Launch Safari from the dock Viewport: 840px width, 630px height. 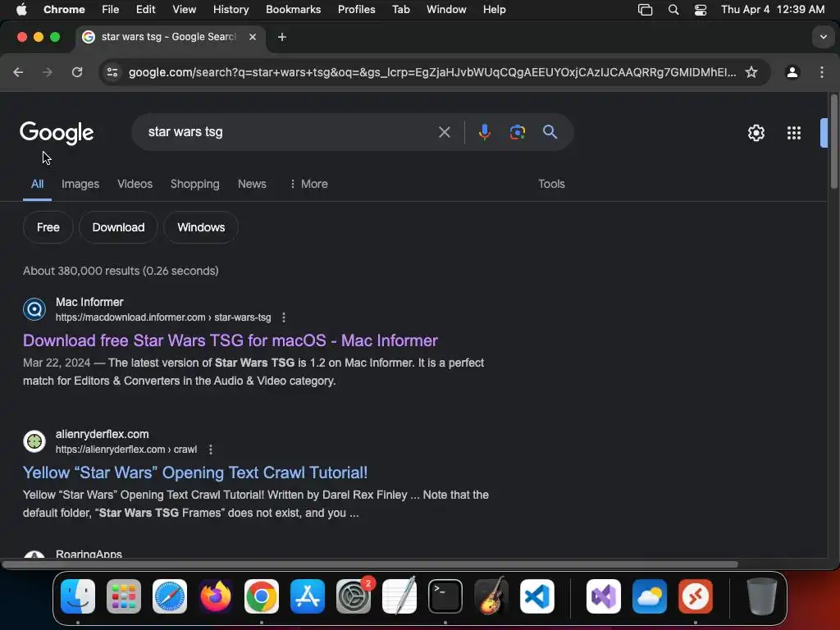coord(170,596)
